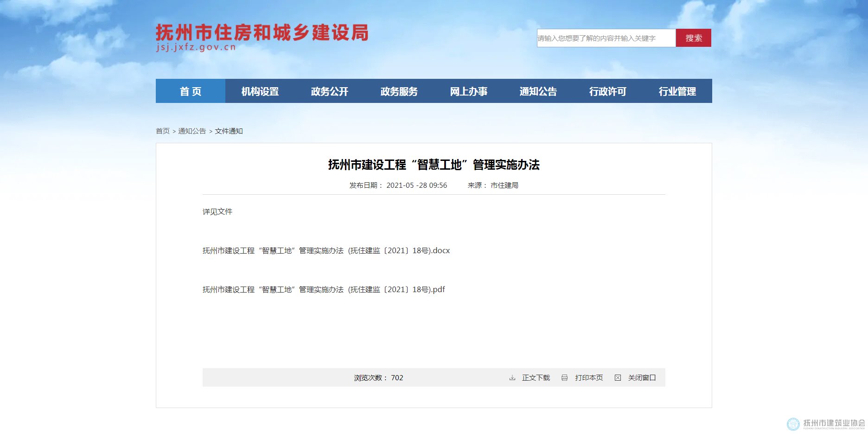Open the .pdf attachment link
The image size is (868, 434).
[x=324, y=290]
